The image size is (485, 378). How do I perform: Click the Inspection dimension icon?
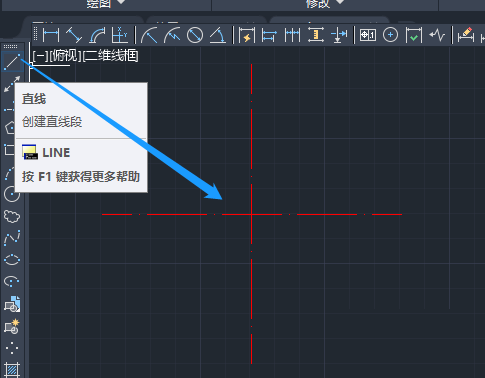(x=414, y=35)
